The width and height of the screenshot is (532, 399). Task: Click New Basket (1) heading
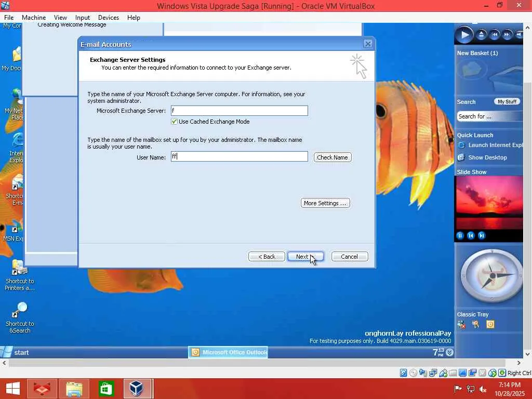[x=477, y=54]
